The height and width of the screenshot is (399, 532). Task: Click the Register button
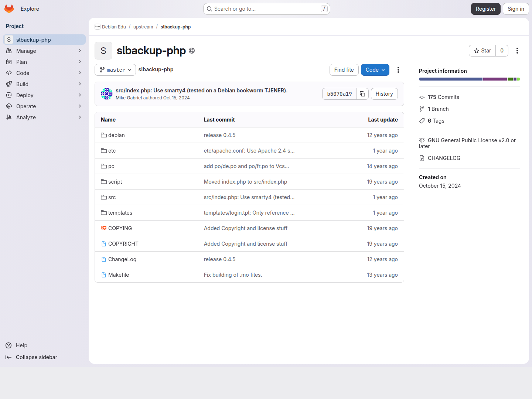point(486,9)
